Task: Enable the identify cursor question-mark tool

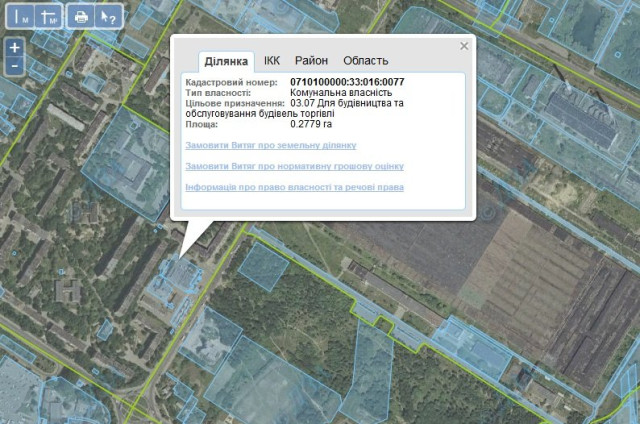Action: coord(109,16)
